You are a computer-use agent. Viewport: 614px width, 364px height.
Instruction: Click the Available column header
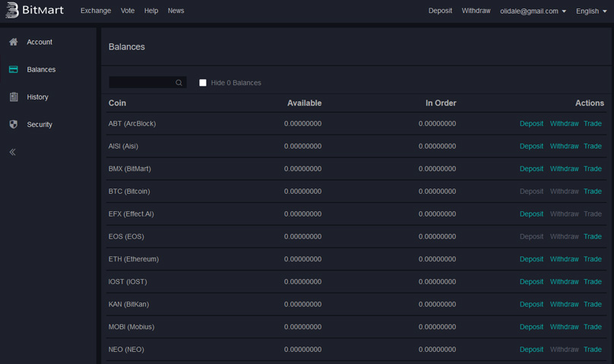pos(304,103)
